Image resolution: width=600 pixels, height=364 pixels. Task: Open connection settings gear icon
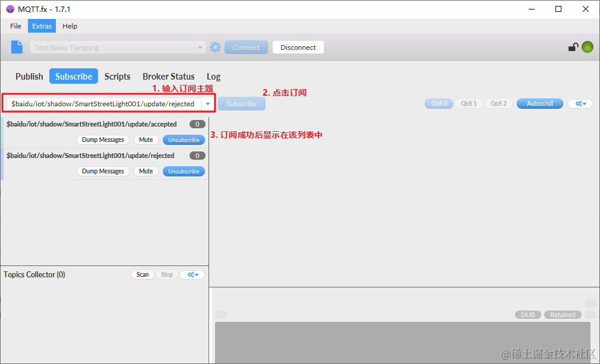point(216,47)
